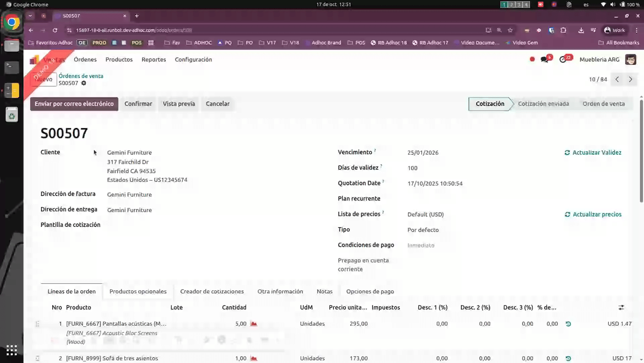This screenshot has height=363, width=644.
Task: Bookmark this page with star icon
Action: click(510, 30)
